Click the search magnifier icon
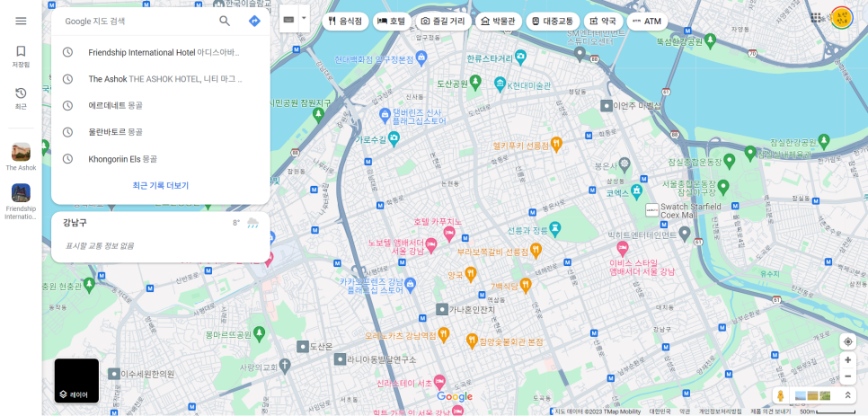This screenshot has width=868, height=416. click(225, 21)
